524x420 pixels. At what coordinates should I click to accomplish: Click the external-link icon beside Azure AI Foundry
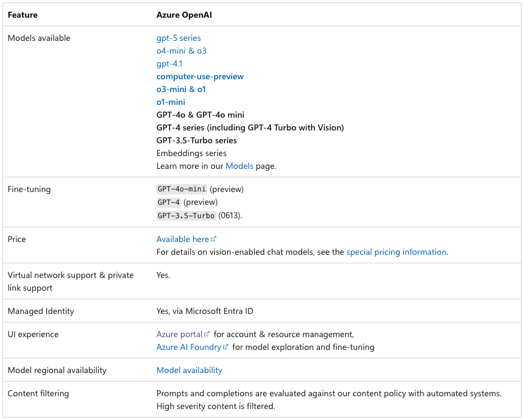tap(225, 347)
